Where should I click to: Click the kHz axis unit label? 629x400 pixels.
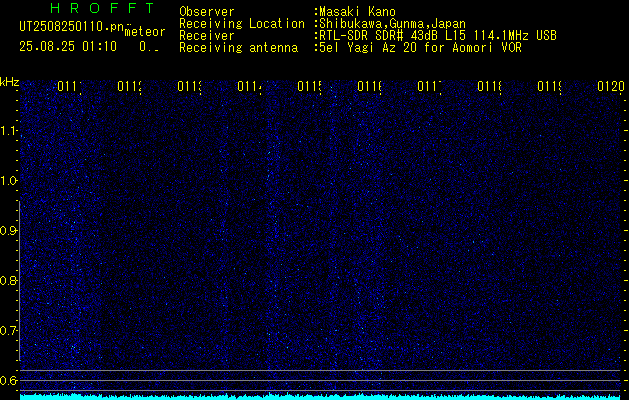10,83
